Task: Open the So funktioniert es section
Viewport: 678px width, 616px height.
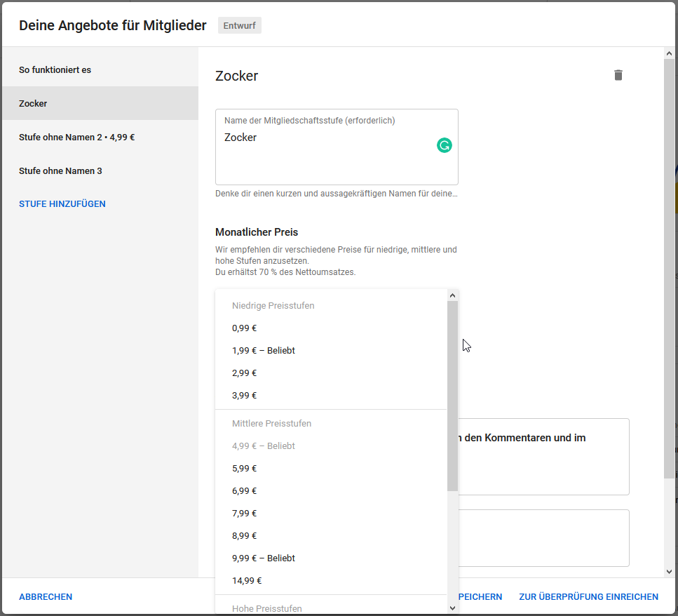Action: tap(55, 70)
